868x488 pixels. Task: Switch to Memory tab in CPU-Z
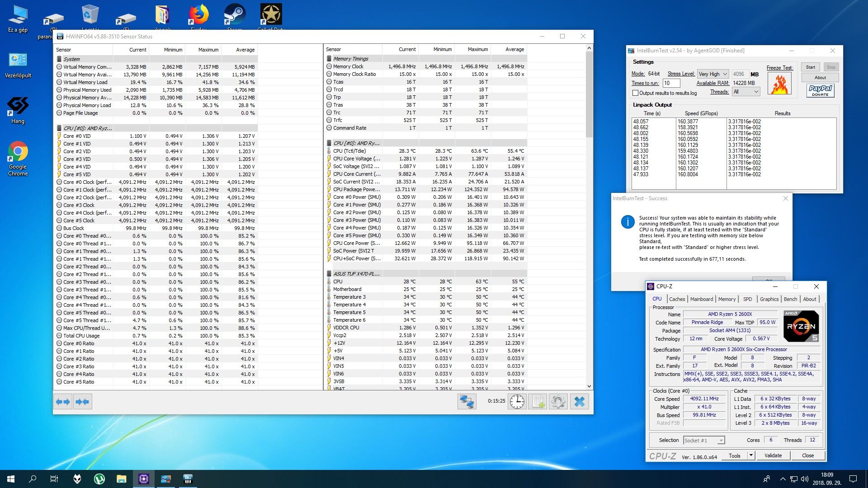tap(726, 299)
